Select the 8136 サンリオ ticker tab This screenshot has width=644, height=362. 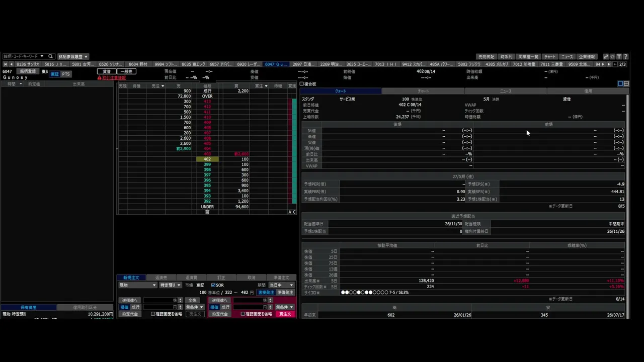click(28, 64)
